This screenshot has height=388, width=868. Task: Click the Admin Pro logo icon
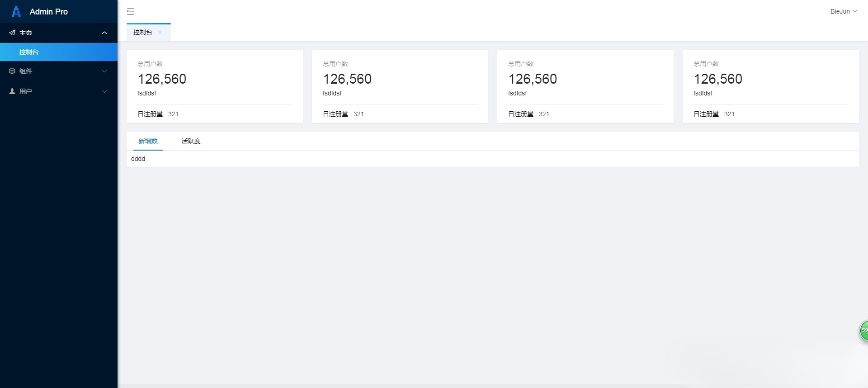click(15, 11)
